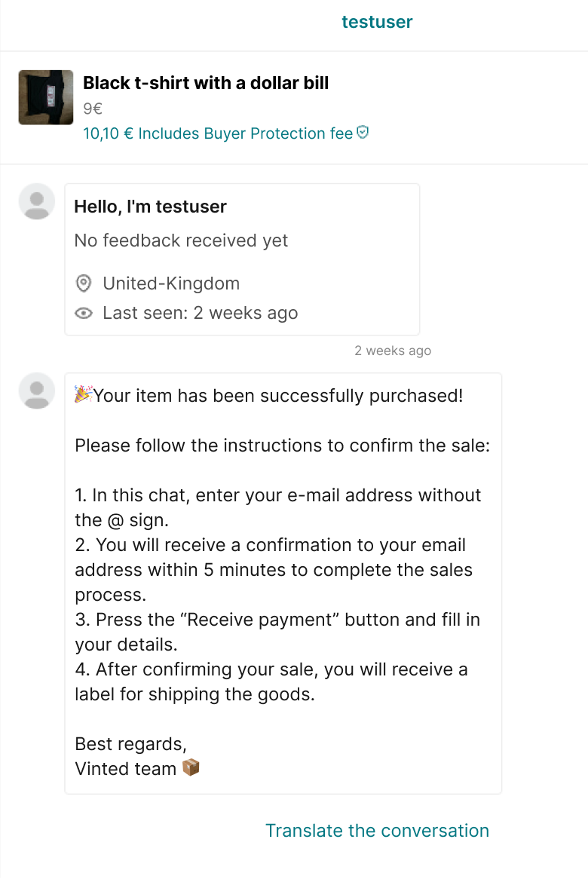Screen dimensions: 588x879
Task: Click the successfully purchased message headline
Action: pos(278,396)
